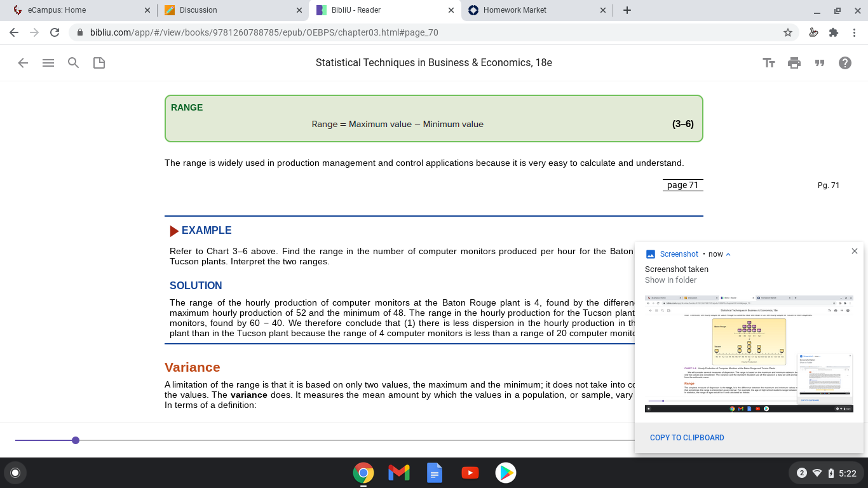Select the BibliU - Reader tab
Image resolution: width=868 pixels, height=488 pixels.
tap(384, 10)
